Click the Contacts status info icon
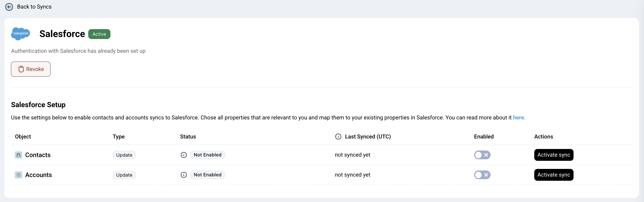 coord(184,155)
